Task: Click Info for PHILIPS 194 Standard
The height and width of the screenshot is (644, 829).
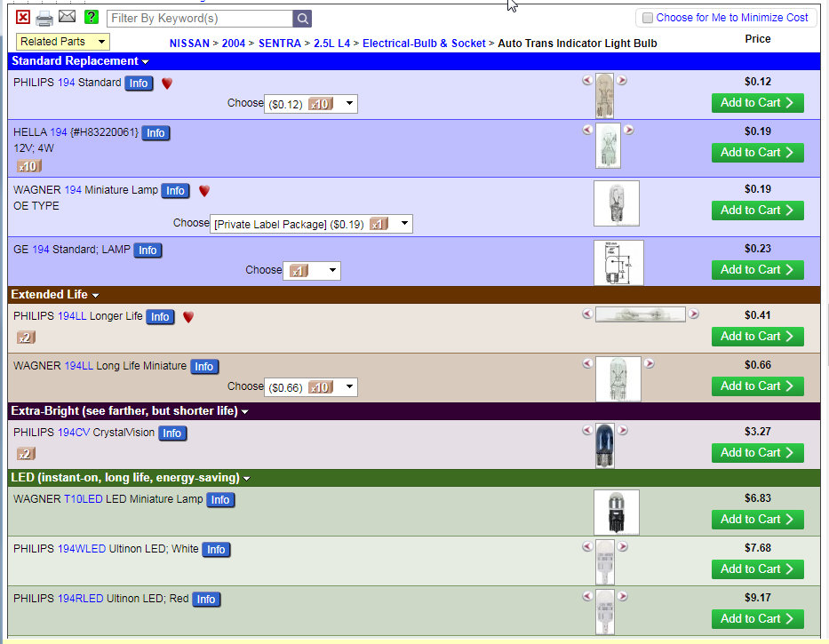Action: [x=139, y=83]
